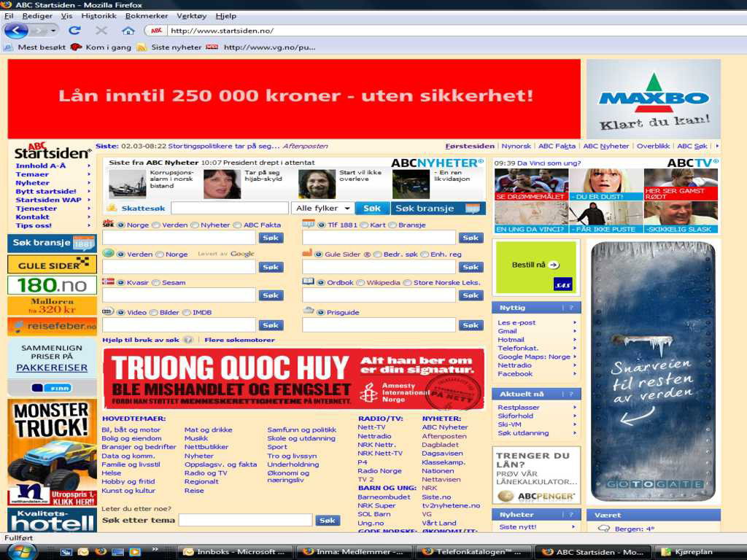The width and height of the screenshot is (747, 560).
Task: Click the question mark in Aktuelt nå header
Action: click(x=571, y=394)
